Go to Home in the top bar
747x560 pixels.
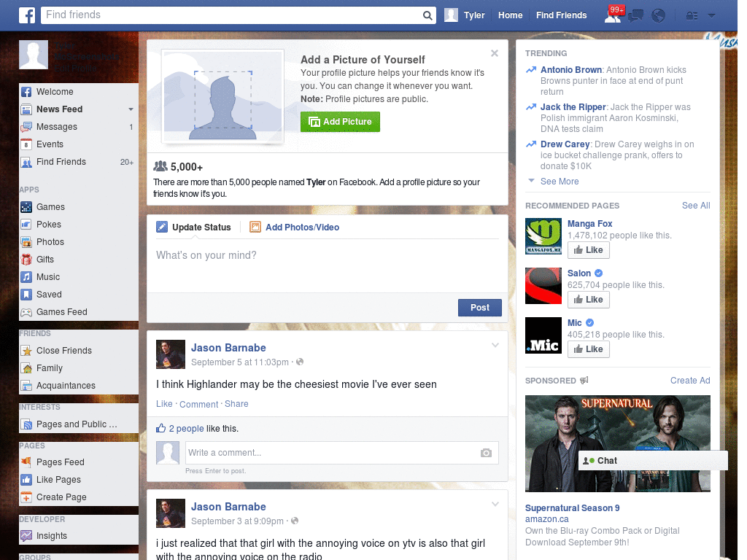(510, 15)
